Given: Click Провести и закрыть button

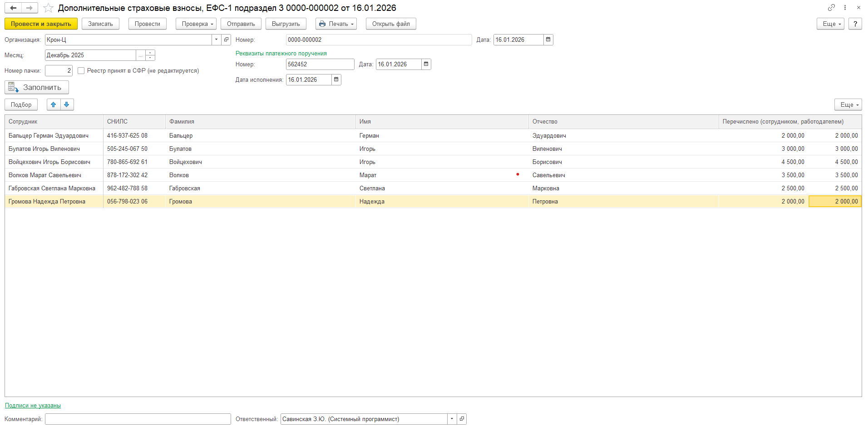Looking at the screenshot, I should coord(41,24).
